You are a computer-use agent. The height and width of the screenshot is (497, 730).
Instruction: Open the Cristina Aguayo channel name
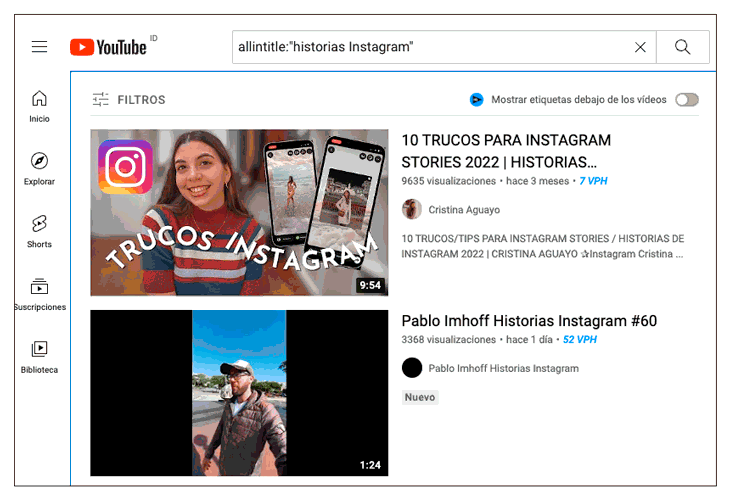tap(464, 210)
